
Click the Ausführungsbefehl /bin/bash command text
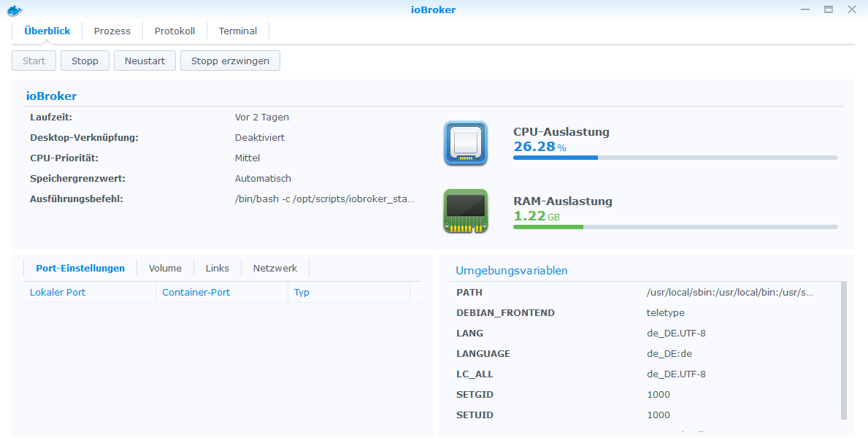click(x=324, y=199)
